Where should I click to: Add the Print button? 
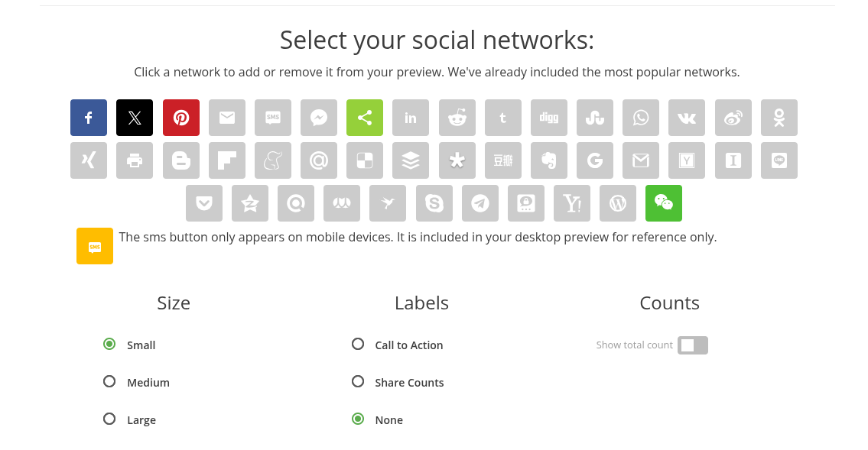pyautogui.click(x=135, y=160)
